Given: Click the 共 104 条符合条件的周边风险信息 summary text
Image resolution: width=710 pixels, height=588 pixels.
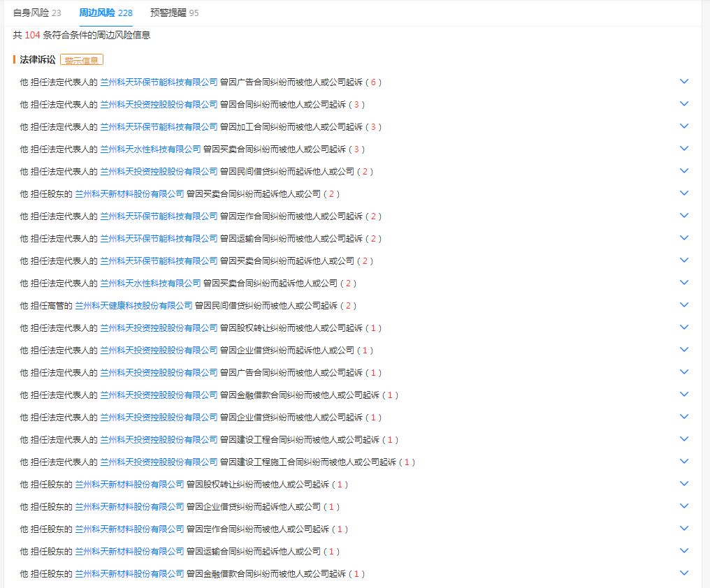Looking at the screenshot, I should [82, 36].
